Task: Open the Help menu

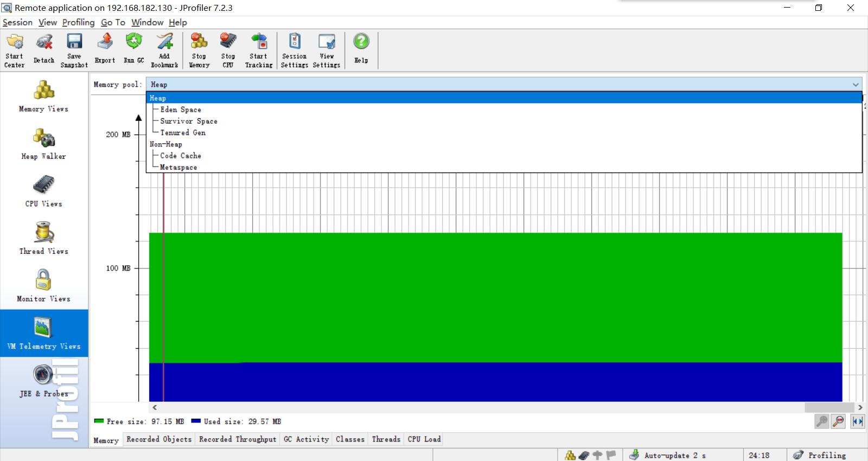Action: click(x=177, y=22)
